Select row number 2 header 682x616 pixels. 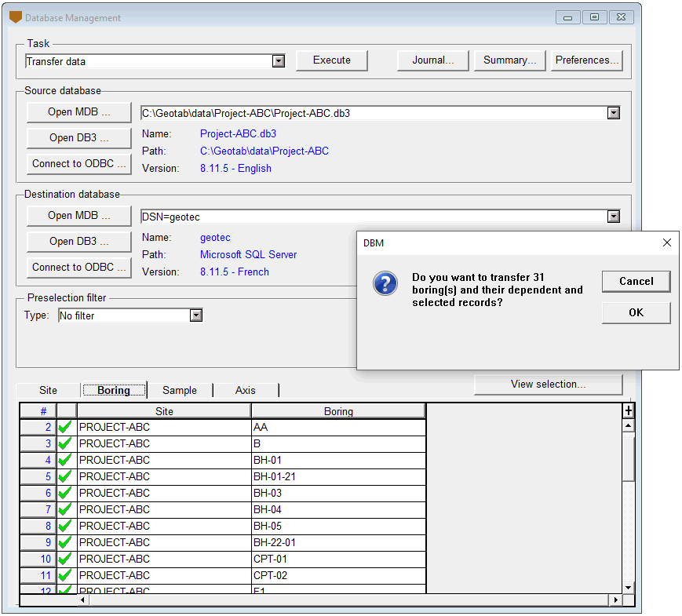click(x=38, y=427)
